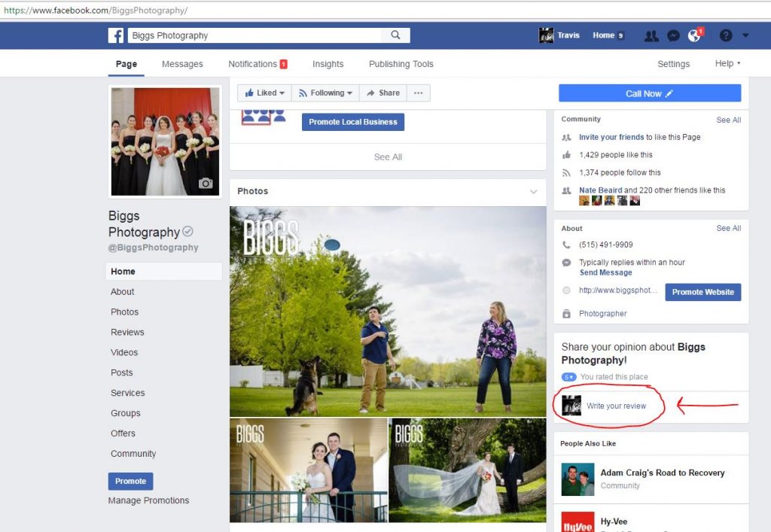Click the Hy-Vee page name

(x=614, y=521)
